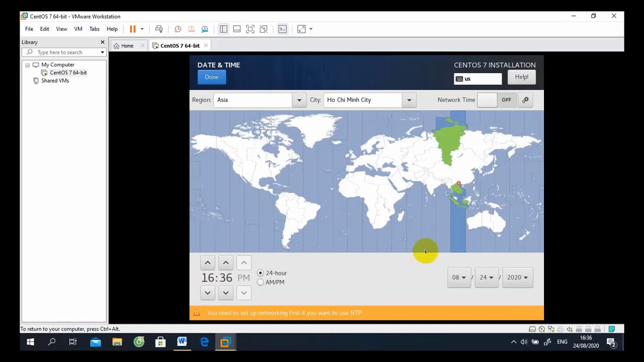644x362 pixels.
Task: Open the day dropdown showing 24
Action: pyautogui.click(x=487, y=278)
